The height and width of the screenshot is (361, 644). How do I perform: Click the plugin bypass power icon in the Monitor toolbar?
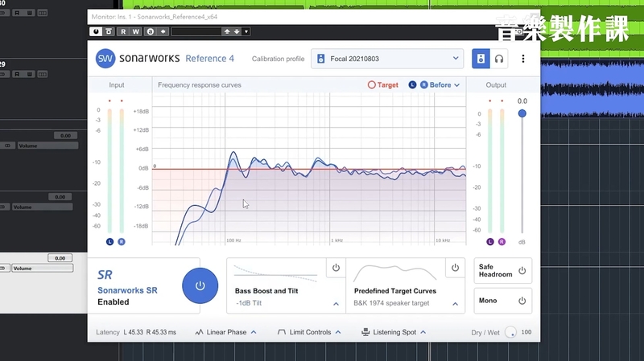[x=96, y=31]
